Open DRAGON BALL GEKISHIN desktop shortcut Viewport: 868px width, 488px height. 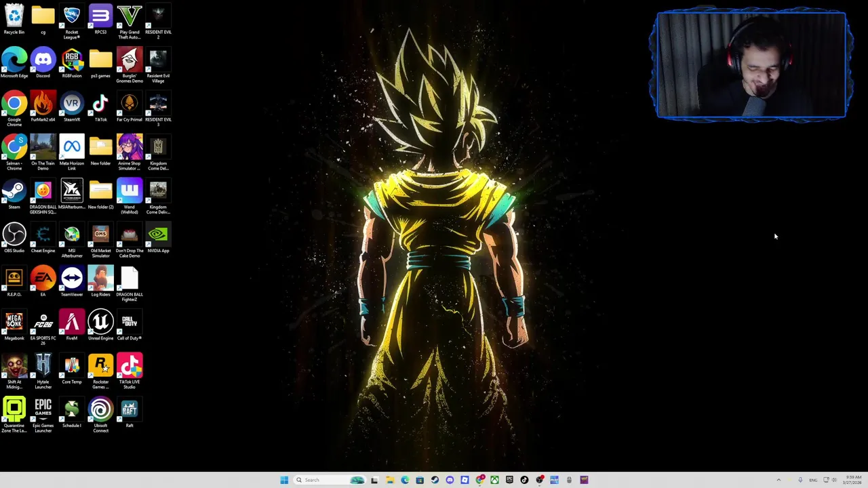click(43, 197)
